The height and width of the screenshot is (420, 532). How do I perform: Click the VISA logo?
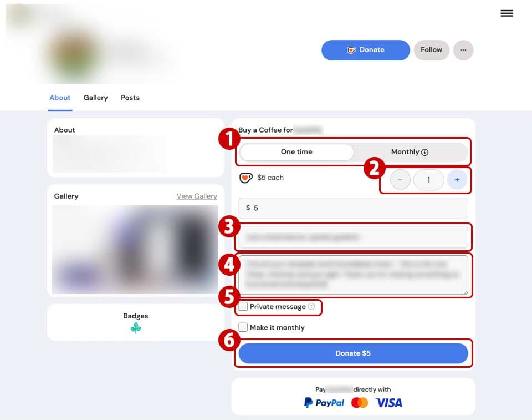pyautogui.click(x=389, y=403)
